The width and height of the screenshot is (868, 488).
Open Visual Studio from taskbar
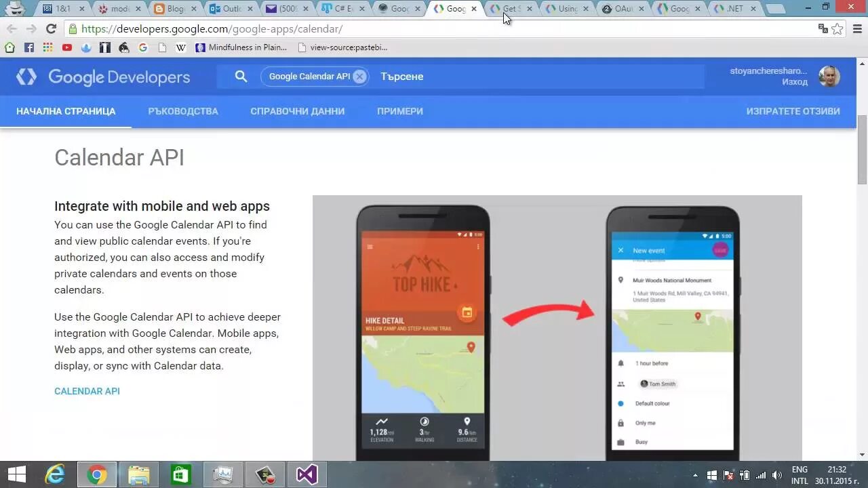307,474
